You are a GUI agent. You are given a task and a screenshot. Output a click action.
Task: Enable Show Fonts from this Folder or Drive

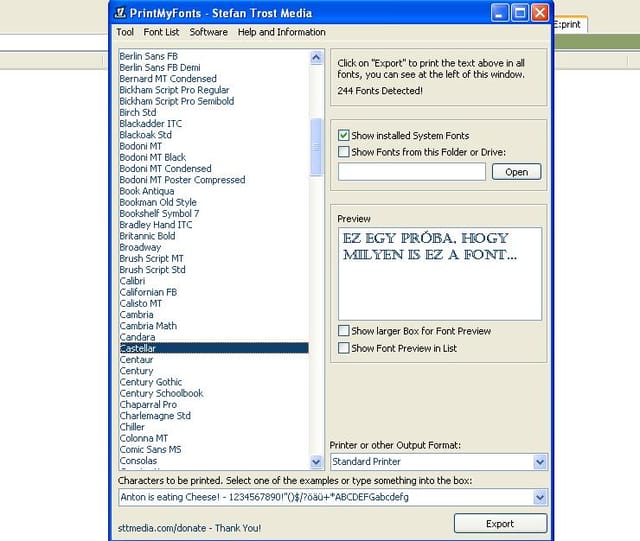point(344,152)
